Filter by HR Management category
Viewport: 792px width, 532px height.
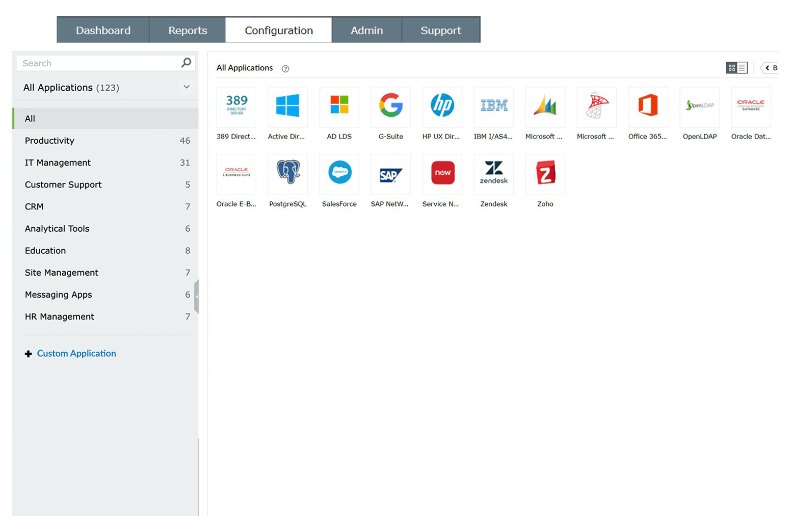click(x=106, y=316)
